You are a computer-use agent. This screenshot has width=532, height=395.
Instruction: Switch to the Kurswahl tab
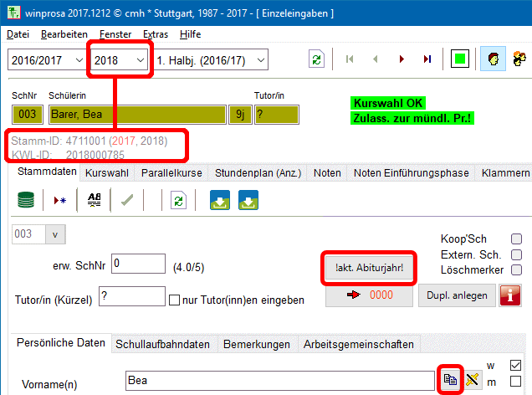pyautogui.click(x=105, y=173)
